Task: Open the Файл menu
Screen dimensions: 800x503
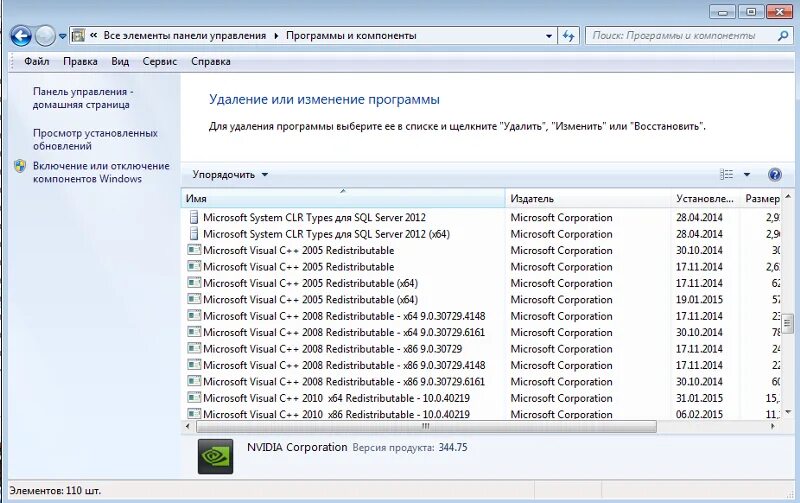Action: pos(37,62)
